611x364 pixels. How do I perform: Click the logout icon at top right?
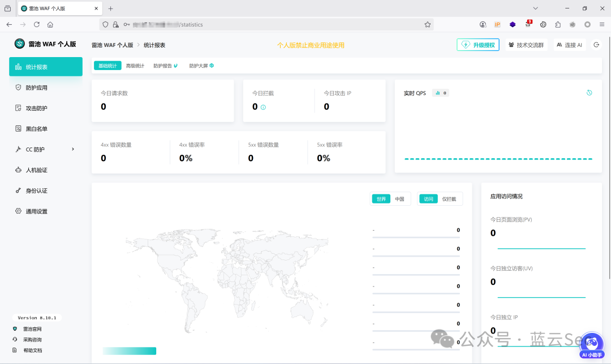click(596, 45)
